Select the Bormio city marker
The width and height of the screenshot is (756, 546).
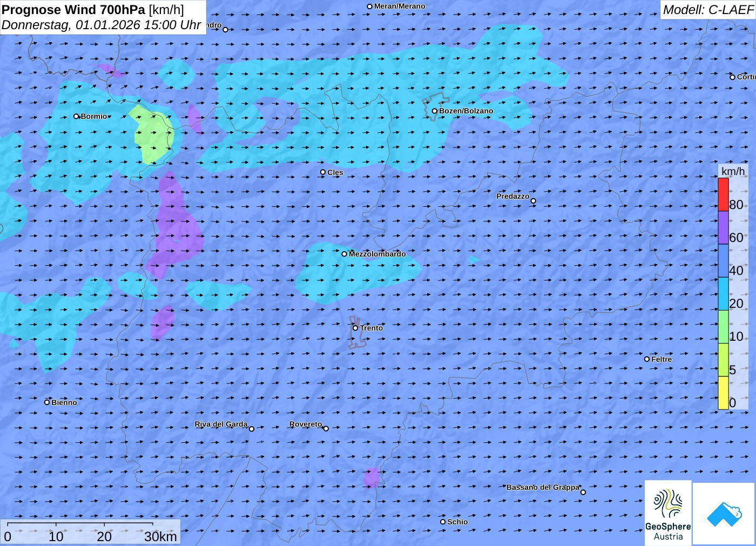click(x=76, y=116)
